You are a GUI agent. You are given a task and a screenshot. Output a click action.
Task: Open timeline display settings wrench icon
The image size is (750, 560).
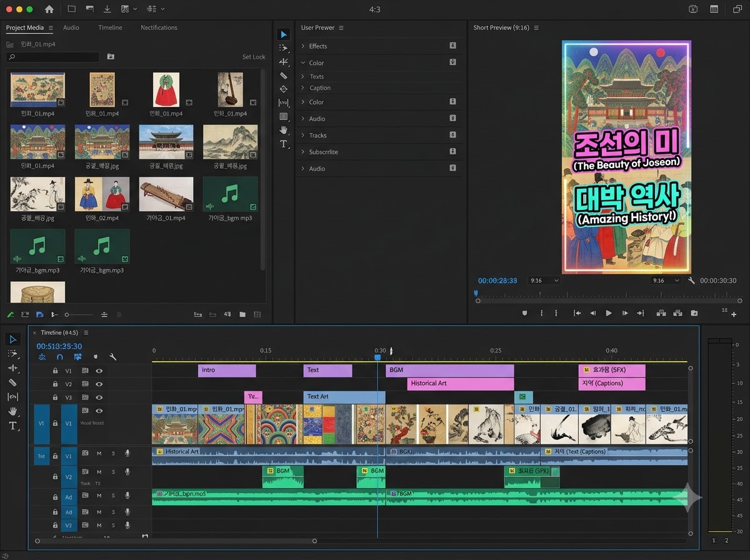click(113, 357)
